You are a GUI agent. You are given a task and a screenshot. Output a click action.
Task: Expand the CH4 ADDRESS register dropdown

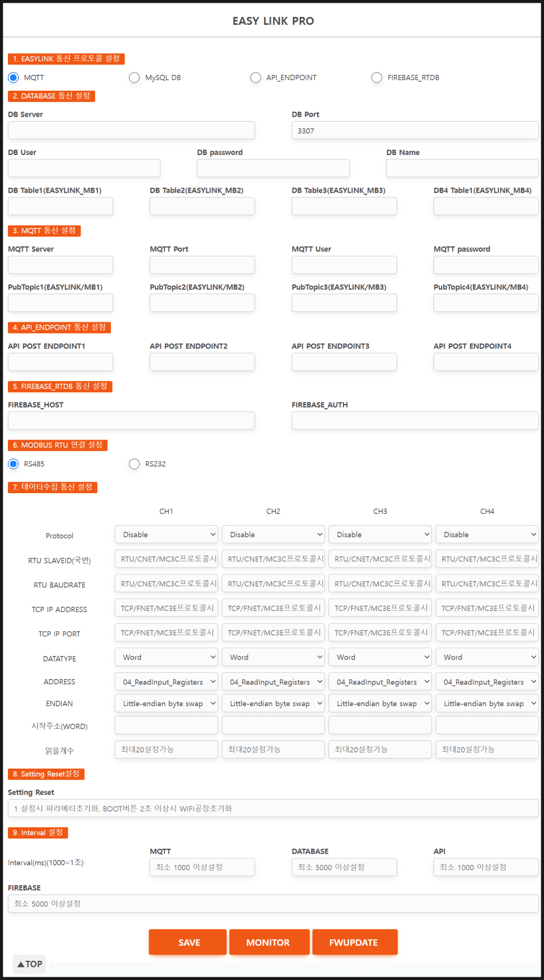click(x=487, y=682)
